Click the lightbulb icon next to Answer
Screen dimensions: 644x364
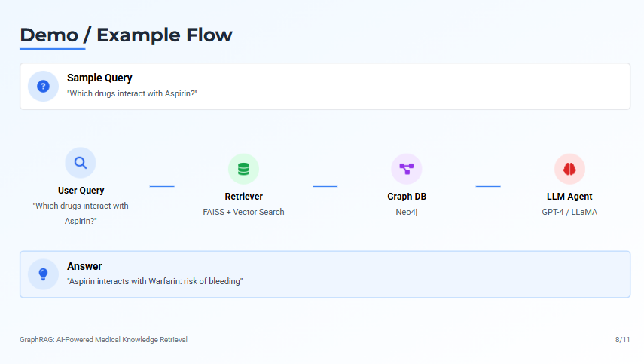(x=43, y=274)
